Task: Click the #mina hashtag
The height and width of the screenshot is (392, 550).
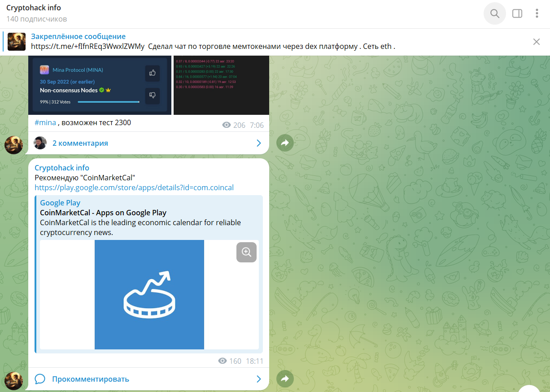Action: click(x=45, y=122)
